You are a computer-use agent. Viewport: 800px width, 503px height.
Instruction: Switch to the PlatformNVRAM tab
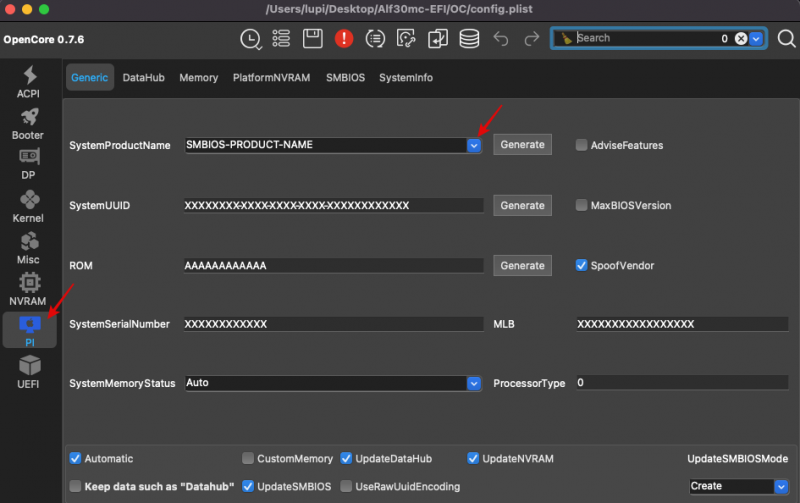(x=271, y=78)
